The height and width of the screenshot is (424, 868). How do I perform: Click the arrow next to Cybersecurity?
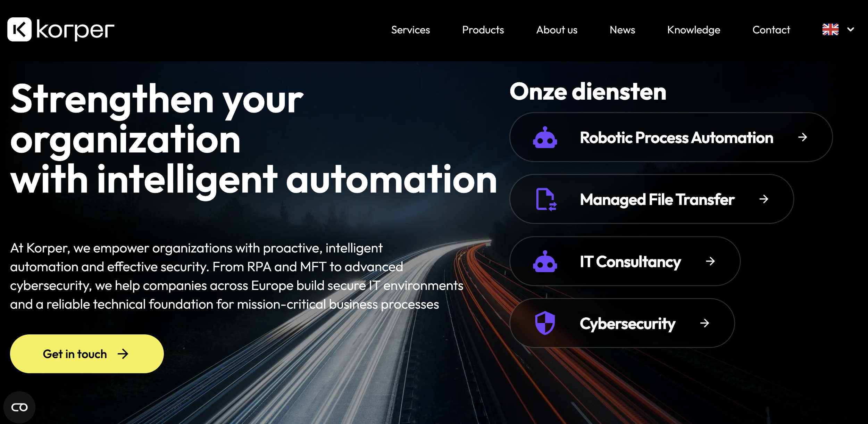[x=704, y=323]
